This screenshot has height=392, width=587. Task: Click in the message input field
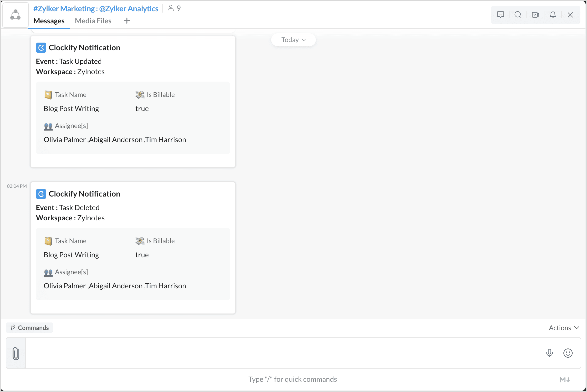coord(282,353)
